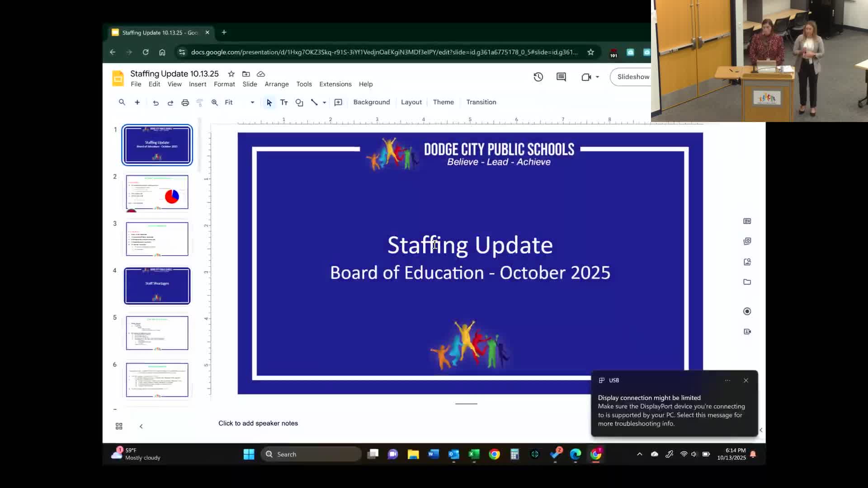Click the Slideshow button
The image size is (868, 488).
tap(632, 77)
